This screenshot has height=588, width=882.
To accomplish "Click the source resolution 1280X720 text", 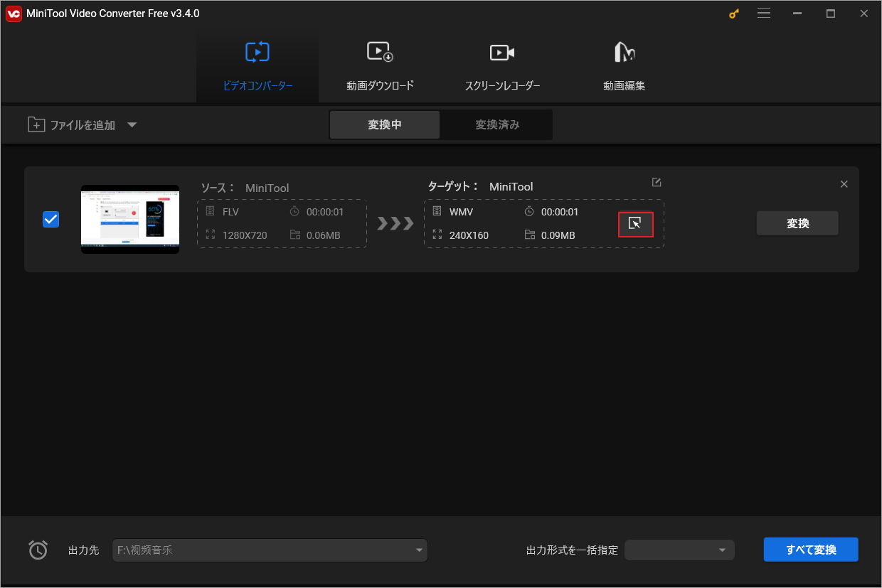I will click(245, 235).
